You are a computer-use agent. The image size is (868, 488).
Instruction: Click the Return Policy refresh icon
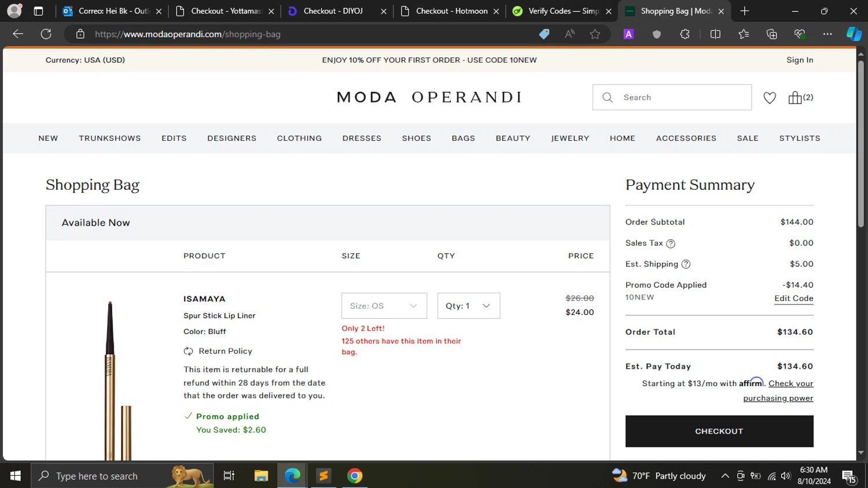pos(188,351)
